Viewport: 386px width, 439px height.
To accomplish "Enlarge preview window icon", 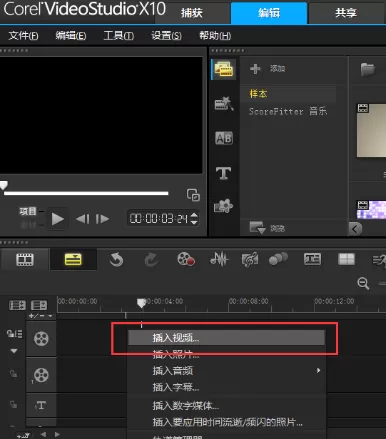I will [x=193, y=195].
